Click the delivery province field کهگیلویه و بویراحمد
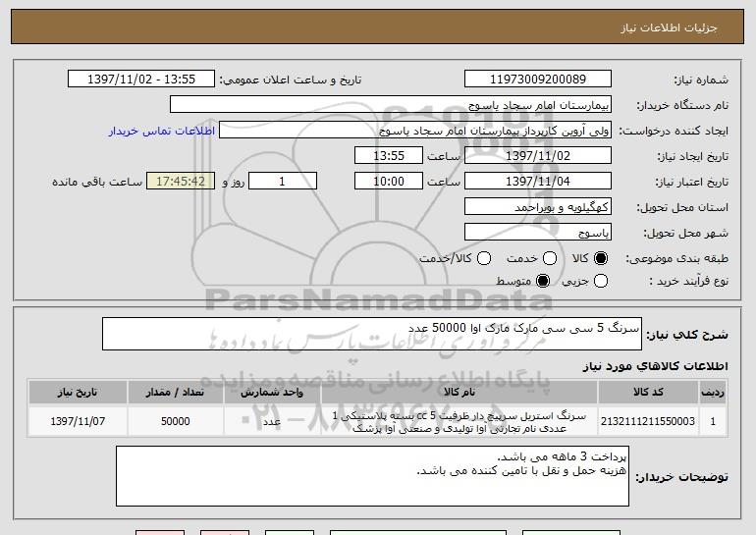Viewport: 756px width, 535px height. (x=538, y=207)
